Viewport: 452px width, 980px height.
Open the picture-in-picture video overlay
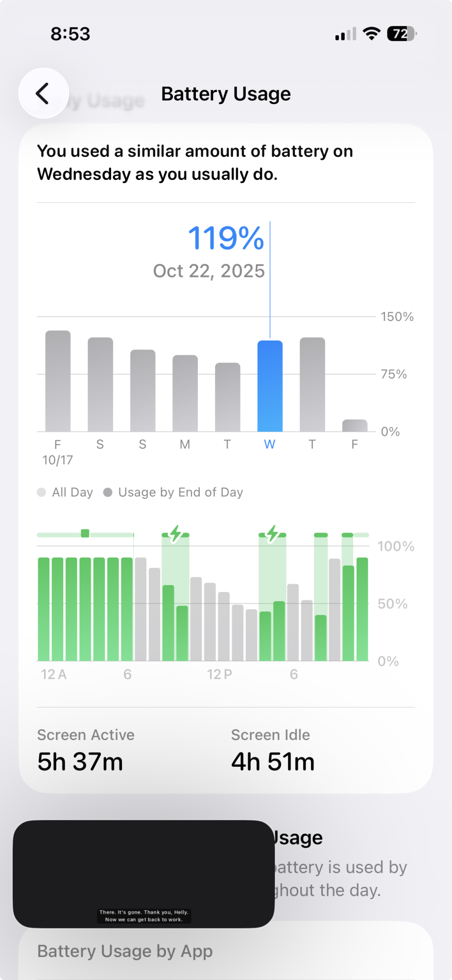143,874
